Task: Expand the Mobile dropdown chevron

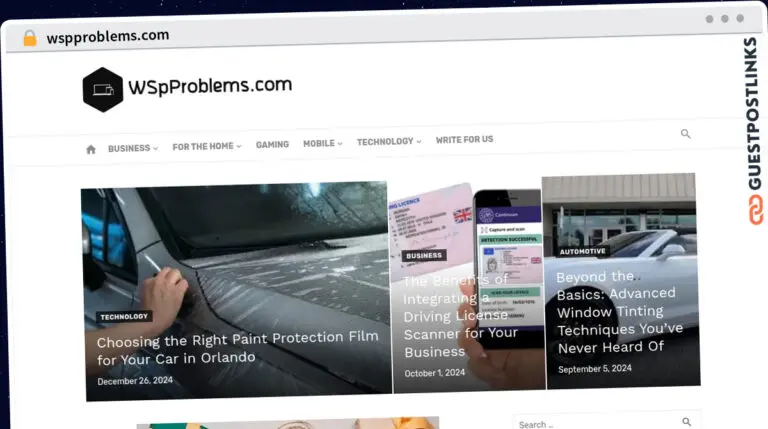Action: 340,143
